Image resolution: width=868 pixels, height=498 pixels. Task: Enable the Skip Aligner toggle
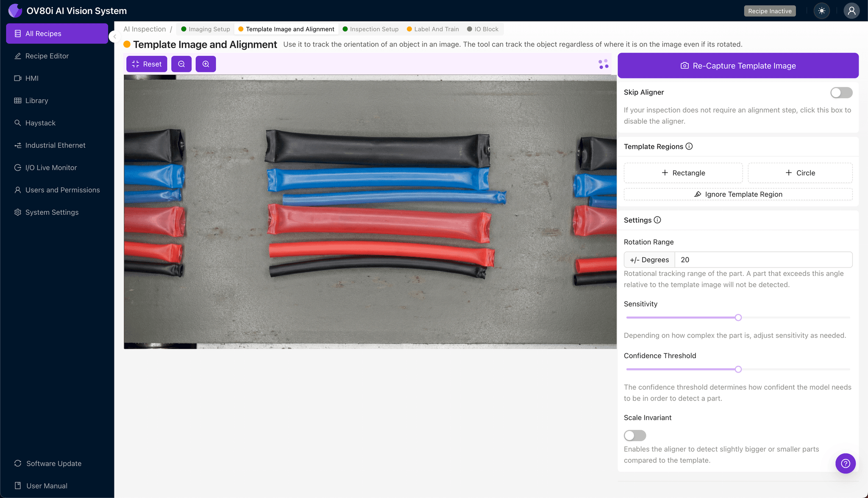tap(841, 92)
